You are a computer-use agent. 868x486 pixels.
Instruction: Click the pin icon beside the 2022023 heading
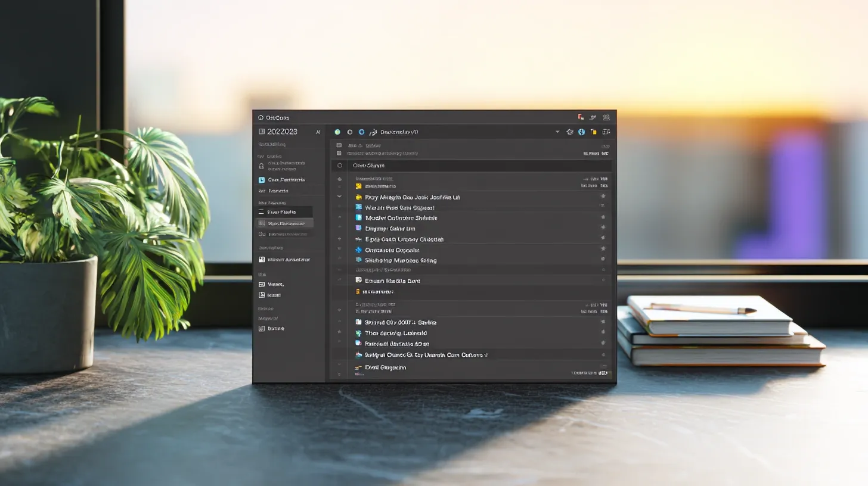click(x=318, y=132)
